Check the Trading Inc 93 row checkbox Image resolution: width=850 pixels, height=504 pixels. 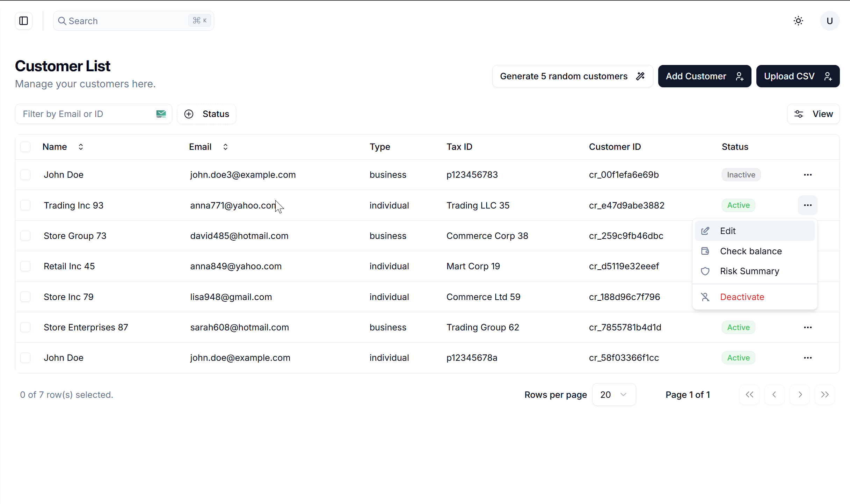pyautogui.click(x=26, y=205)
